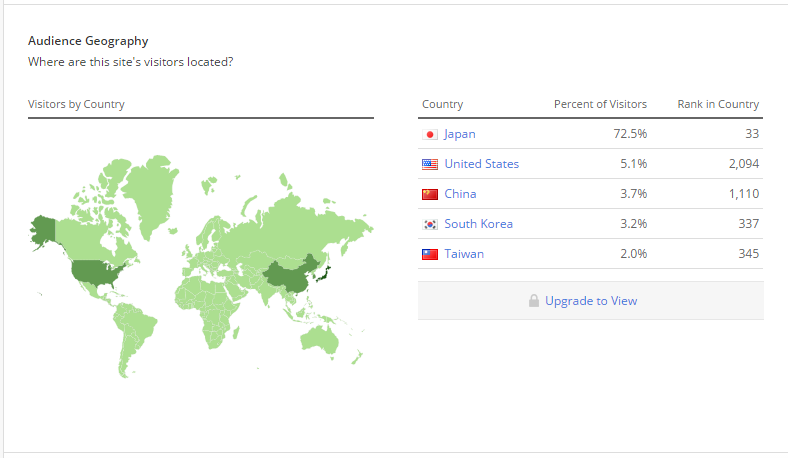794x458 pixels.
Task: Click the Country column header
Action: [x=443, y=104]
